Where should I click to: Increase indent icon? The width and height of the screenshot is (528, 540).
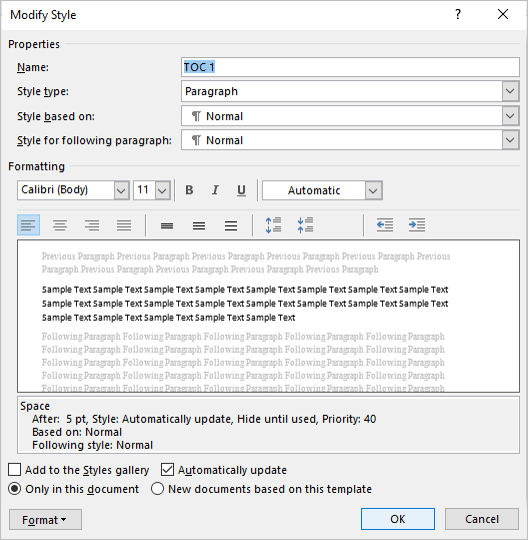tap(417, 225)
